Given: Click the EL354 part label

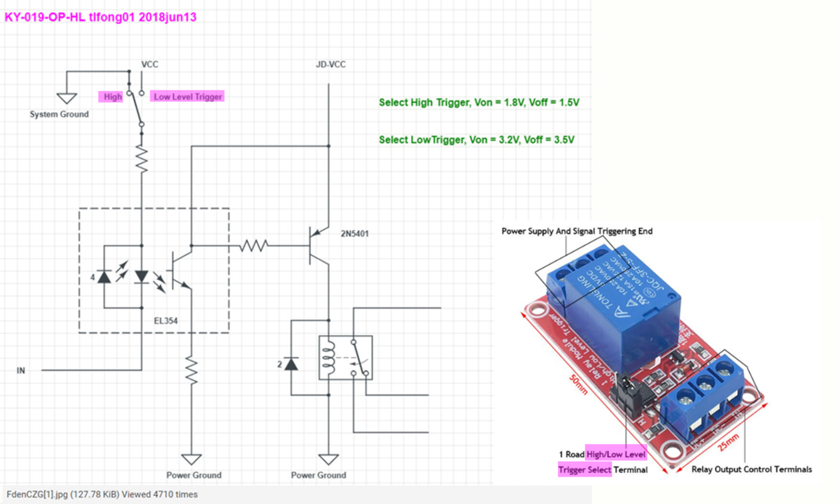Looking at the screenshot, I should pos(166,321).
